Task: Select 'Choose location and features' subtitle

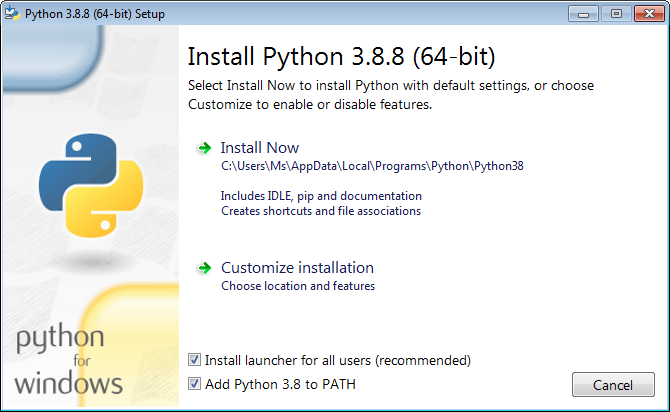Action: pyautogui.click(x=298, y=285)
